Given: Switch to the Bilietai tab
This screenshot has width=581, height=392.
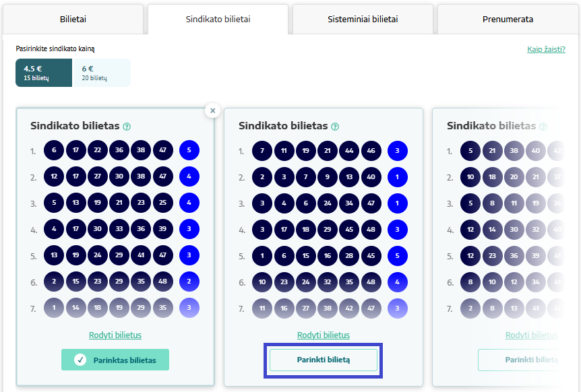Looking at the screenshot, I should click(x=73, y=20).
